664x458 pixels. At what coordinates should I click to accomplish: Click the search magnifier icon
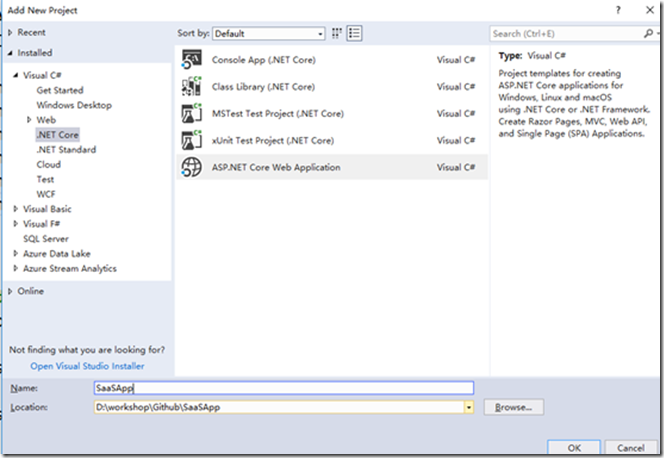tap(648, 33)
